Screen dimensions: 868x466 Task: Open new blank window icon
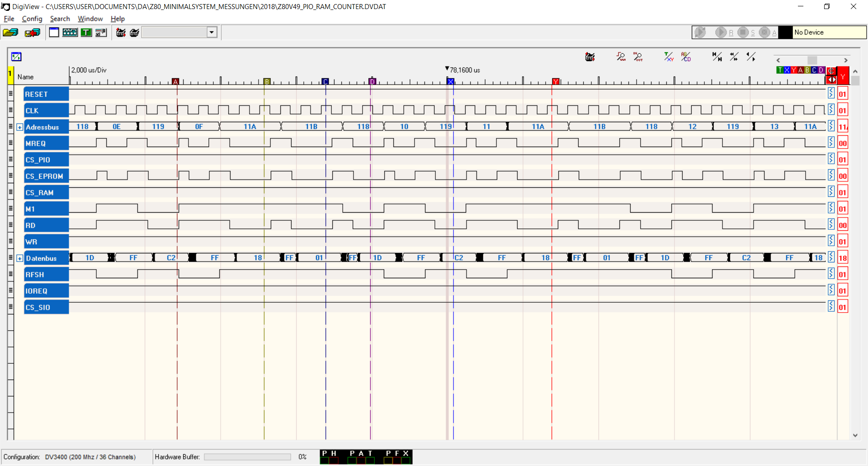coord(54,33)
